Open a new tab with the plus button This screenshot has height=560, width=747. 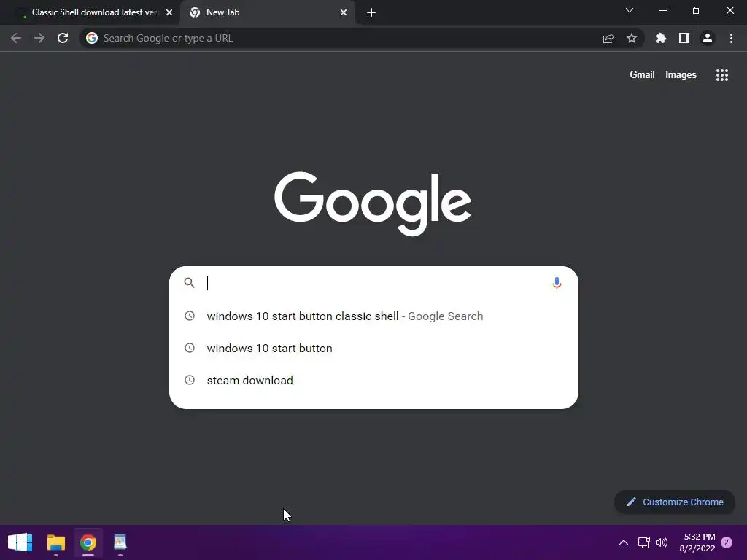click(371, 12)
